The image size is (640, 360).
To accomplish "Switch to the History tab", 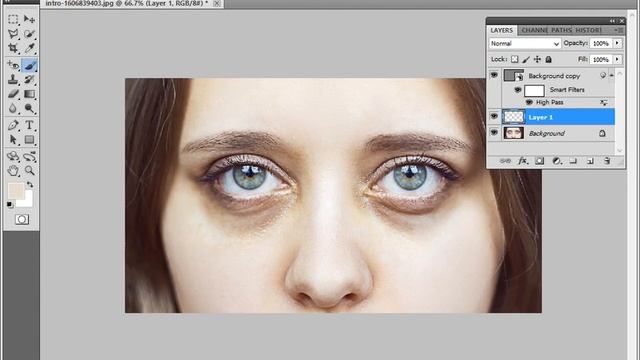I will click(x=588, y=30).
